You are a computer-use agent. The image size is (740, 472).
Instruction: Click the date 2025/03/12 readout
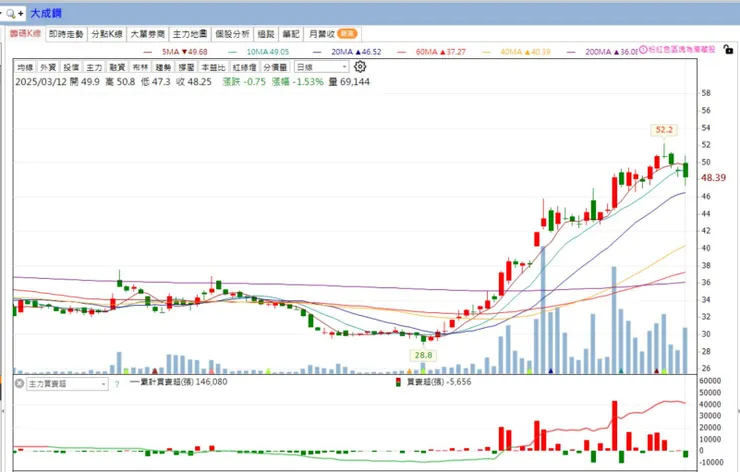point(41,82)
